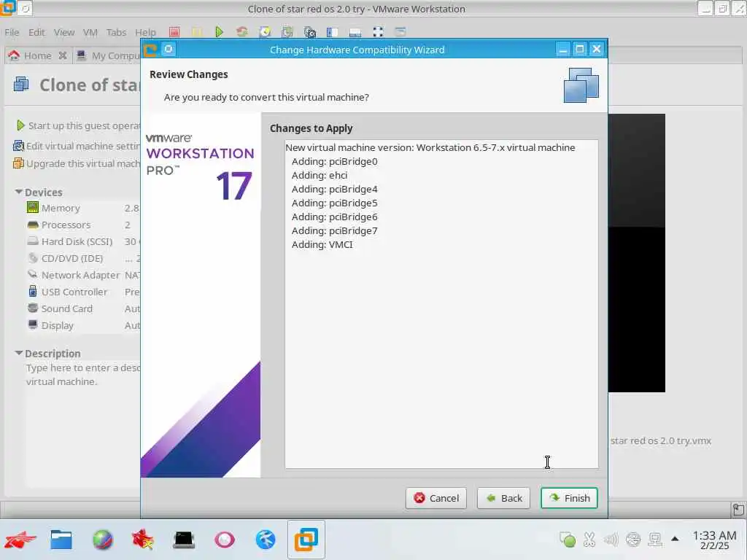Click the red power off toolbar icon

click(x=174, y=32)
